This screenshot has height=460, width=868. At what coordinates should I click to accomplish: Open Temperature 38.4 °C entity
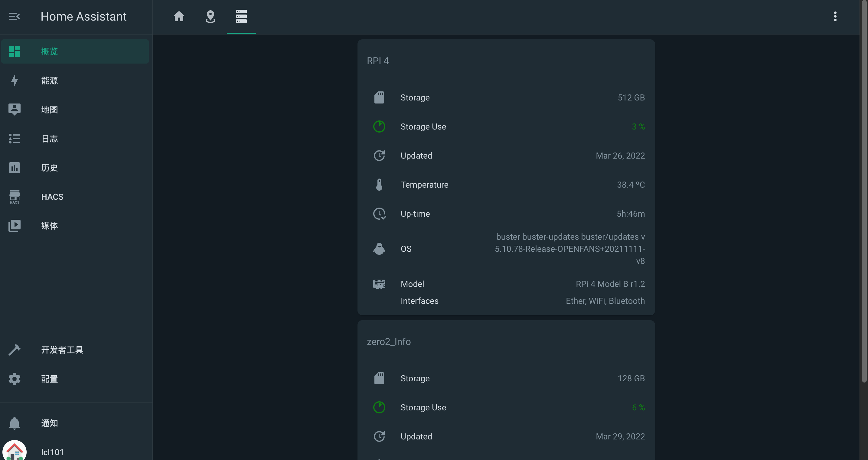[506, 185]
